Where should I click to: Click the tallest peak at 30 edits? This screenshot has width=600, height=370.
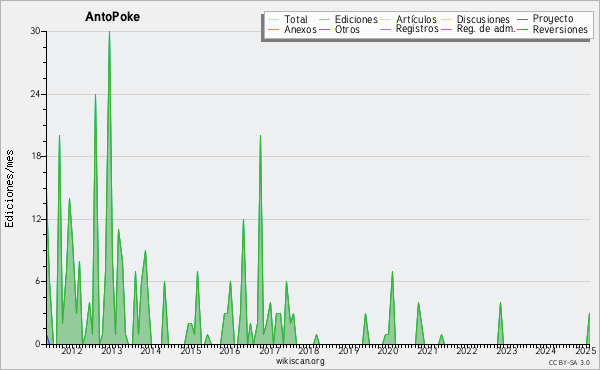(x=109, y=32)
